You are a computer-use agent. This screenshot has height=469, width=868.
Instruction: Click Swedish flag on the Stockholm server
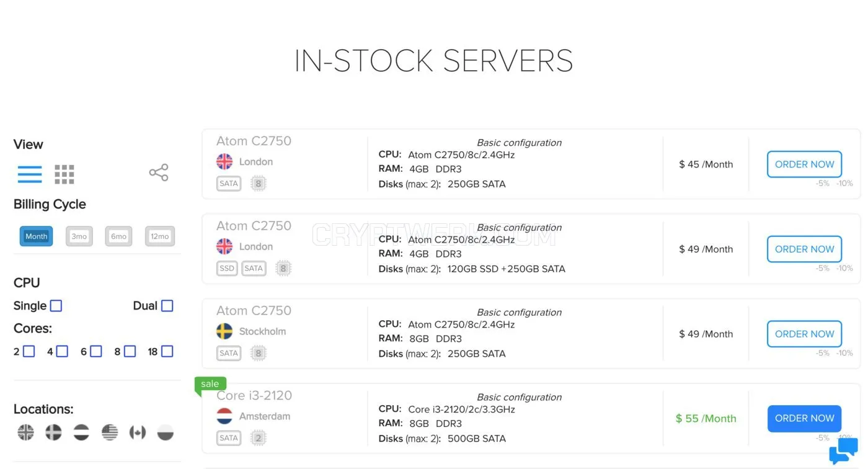[x=224, y=331]
